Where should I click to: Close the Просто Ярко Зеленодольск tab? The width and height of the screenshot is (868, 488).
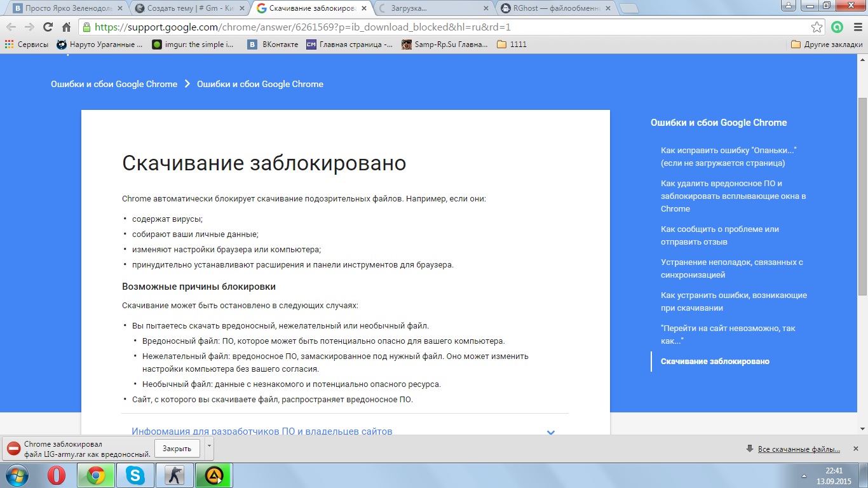pyautogui.click(x=119, y=9)
